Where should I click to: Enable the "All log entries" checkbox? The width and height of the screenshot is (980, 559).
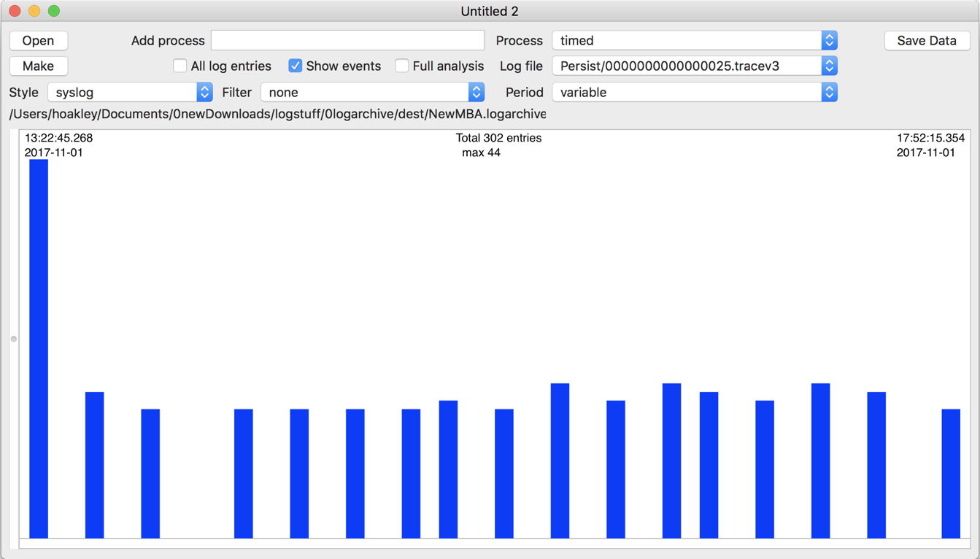tap(180, 66)
